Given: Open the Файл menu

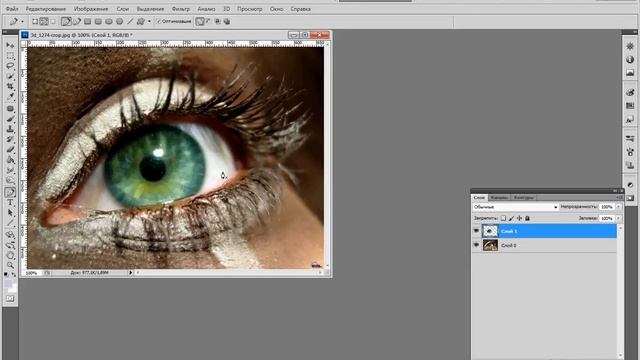Looking at the screenshot, I should tap(12, 9).
